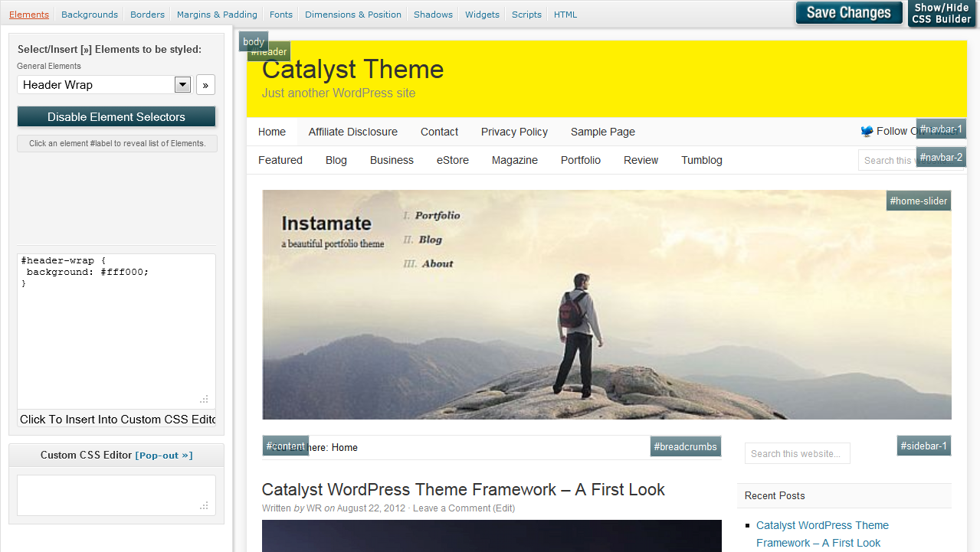Select the #sidebar-1 element label
980x552 pixels.
(924, 446)
